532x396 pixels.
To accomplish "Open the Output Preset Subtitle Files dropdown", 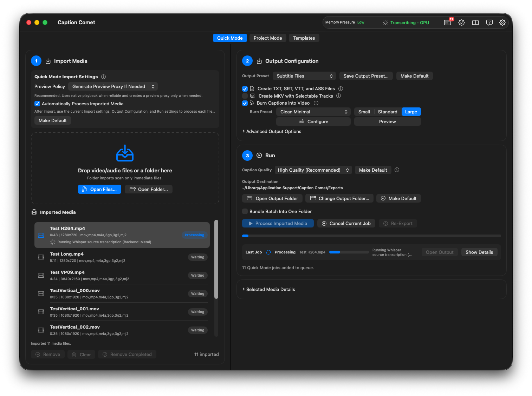I will pyautogui.click(x=304, y=76).
